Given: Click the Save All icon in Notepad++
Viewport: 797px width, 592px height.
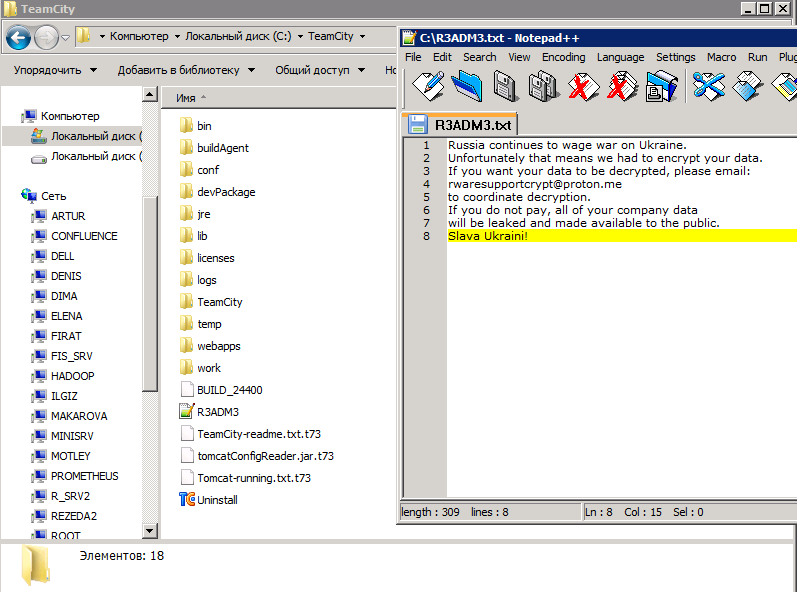Looking at the screenshot, I should (x=543, y=86).
